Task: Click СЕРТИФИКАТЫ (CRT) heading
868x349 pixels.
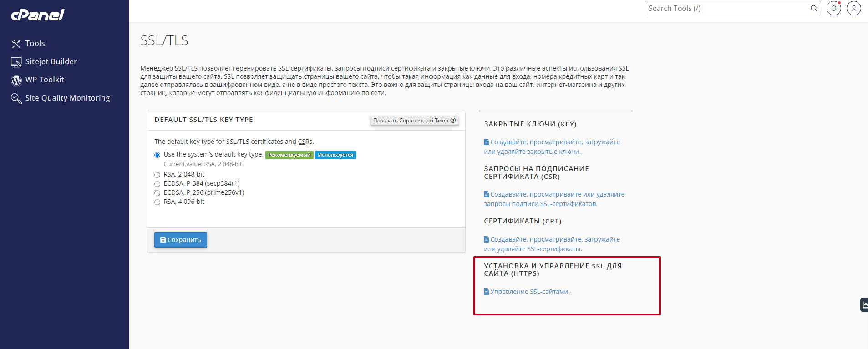Action: [523, 221]
